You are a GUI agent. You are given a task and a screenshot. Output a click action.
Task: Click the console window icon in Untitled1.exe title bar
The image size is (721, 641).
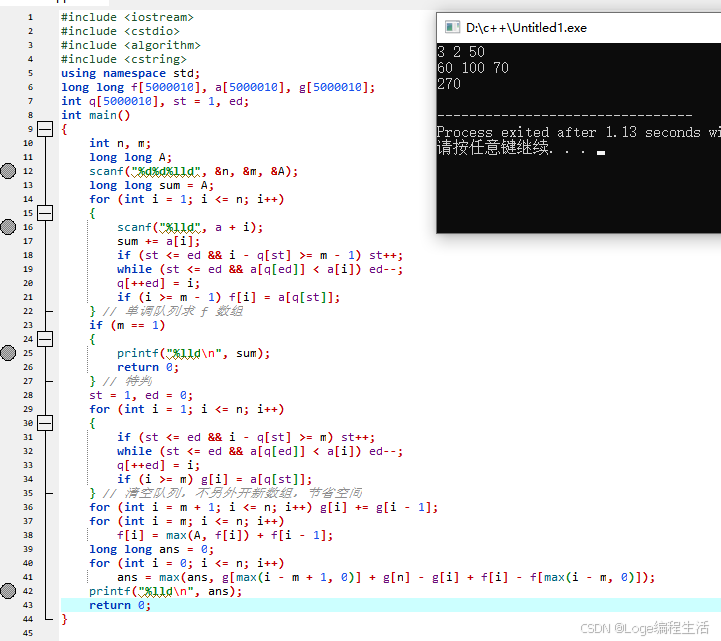[x=452, y=28]
